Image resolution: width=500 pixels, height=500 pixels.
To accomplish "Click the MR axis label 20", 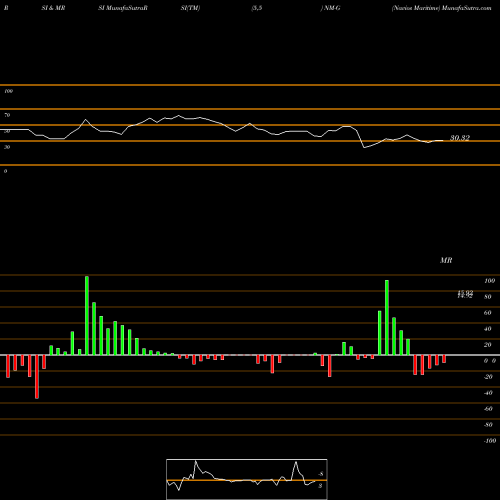I will tap(488, 345).
